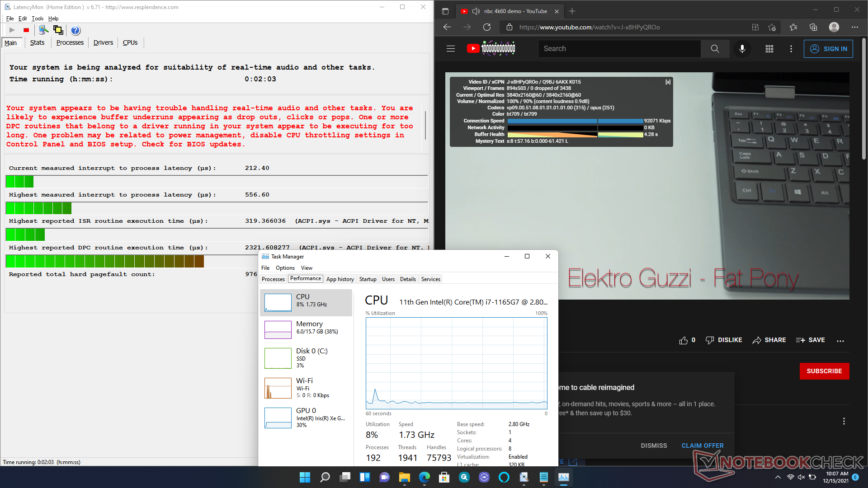Mute the YouTube tab via speaker icon

(x=476, y=11)
